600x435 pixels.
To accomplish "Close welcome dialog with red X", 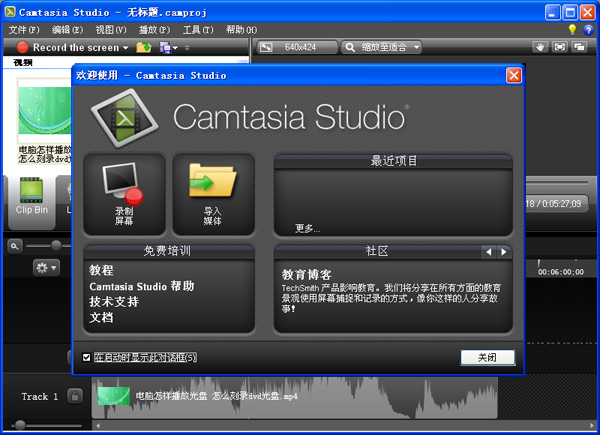I will [514, 75].
